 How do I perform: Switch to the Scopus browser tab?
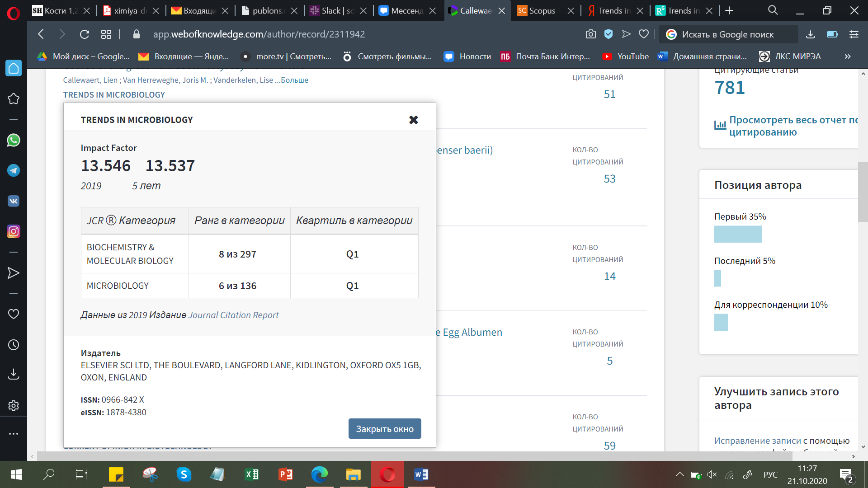point(542,11)
